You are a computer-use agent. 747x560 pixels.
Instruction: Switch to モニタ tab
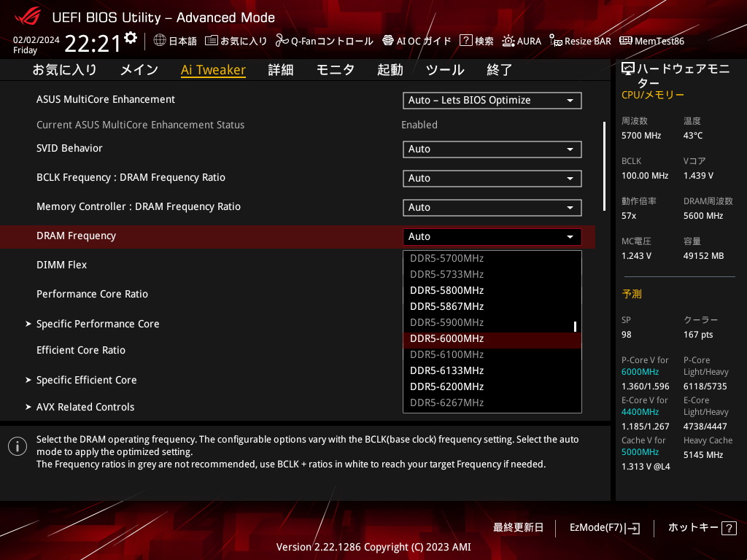click(336, 70)
